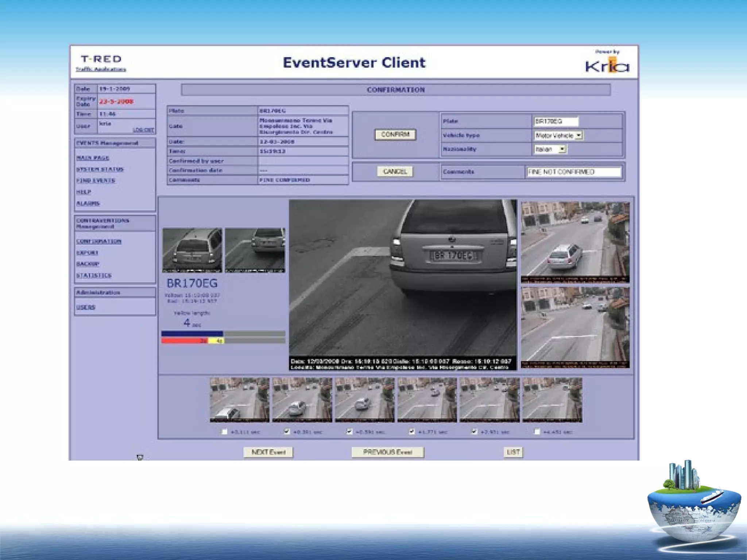This screenshot has height=560, width=747.
Task: Open the first rear-view car thumbnail
Action: (192, 250)
